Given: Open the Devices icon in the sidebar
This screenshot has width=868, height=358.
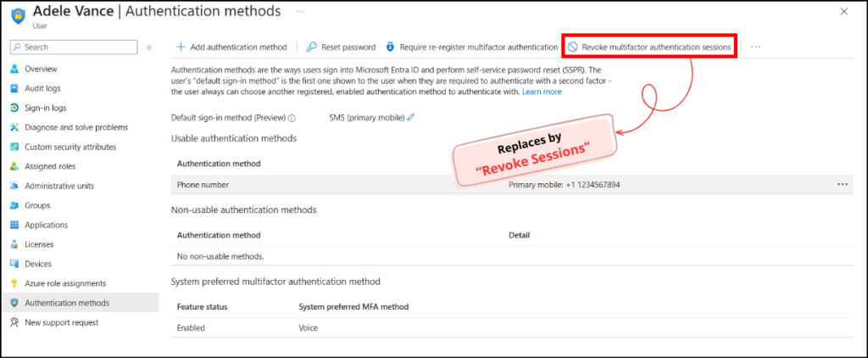Looking at the screenshot, I should pyautogui.click(x=15, y=264).
